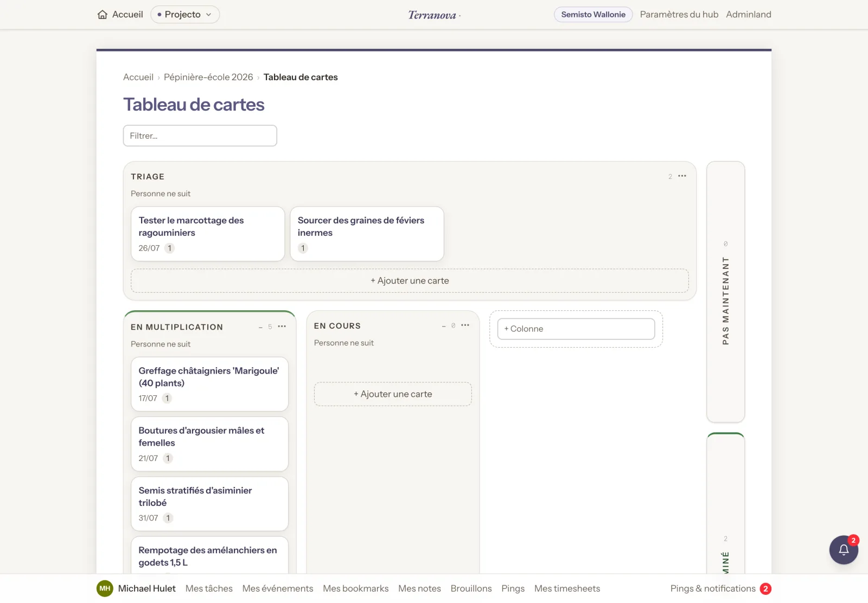Collapse the En cours column
868x603 pixels.
tap(444, 326)
